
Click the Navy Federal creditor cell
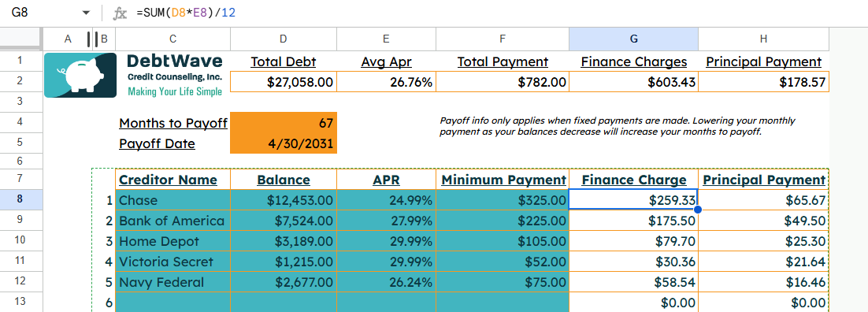[172, 282]
